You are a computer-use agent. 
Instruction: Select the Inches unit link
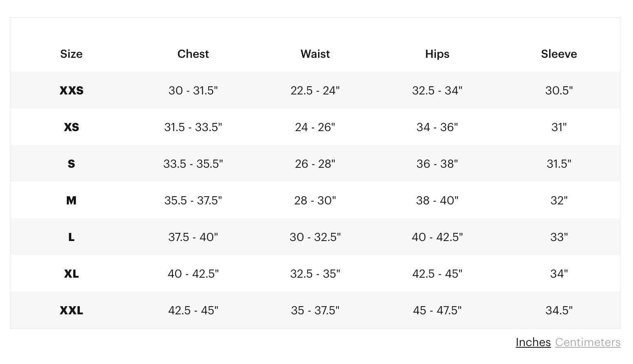(533, 342)
